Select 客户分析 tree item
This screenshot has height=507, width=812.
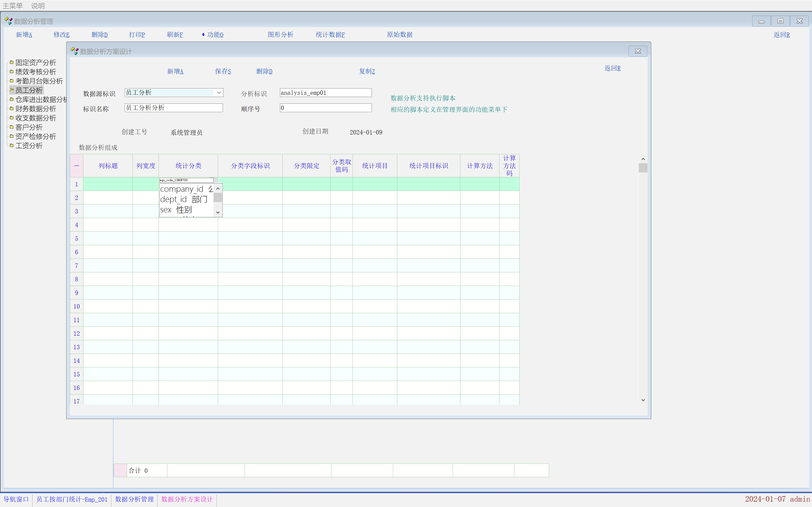click(x=29, y=127)
